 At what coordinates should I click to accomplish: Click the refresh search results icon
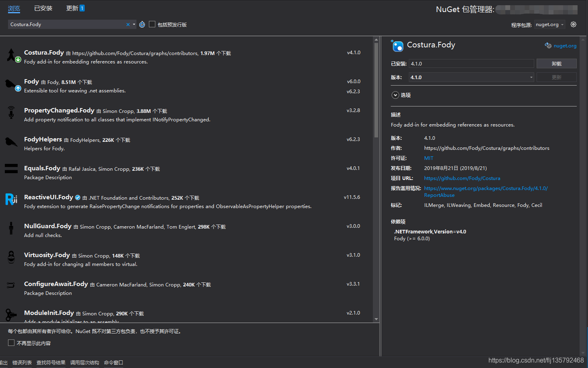click(142, 25)
